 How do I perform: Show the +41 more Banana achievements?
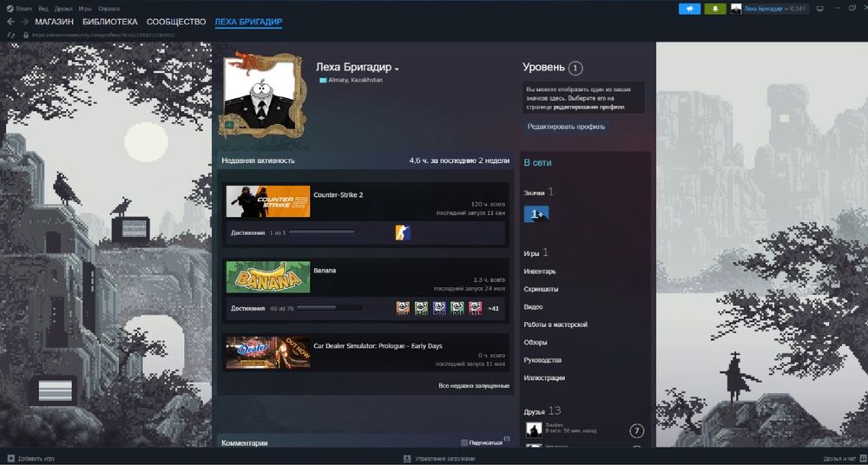493,308
